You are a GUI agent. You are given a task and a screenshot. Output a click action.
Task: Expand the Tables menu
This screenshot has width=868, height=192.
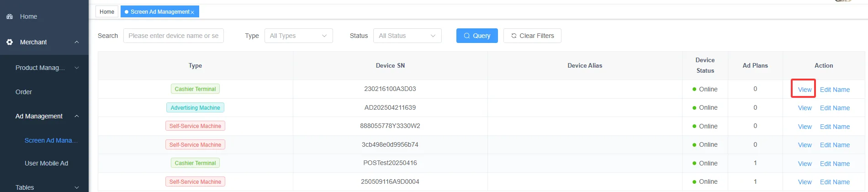click(77, 187)
